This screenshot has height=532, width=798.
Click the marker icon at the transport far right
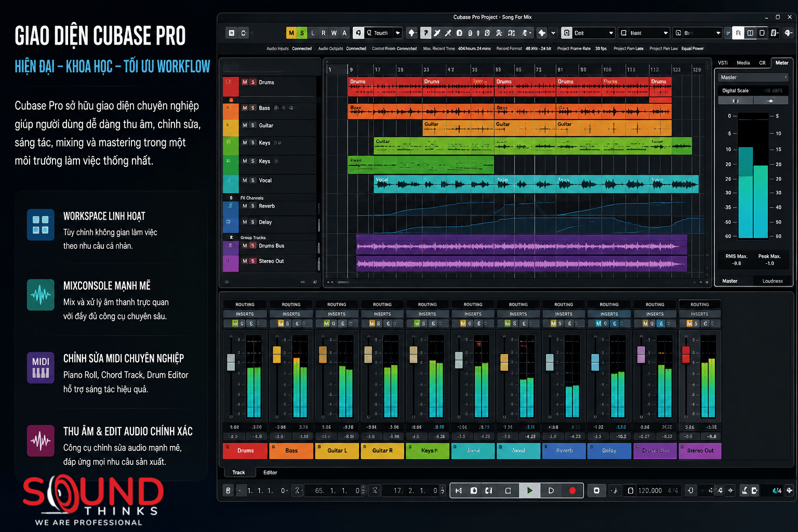(x=789, y=490)
